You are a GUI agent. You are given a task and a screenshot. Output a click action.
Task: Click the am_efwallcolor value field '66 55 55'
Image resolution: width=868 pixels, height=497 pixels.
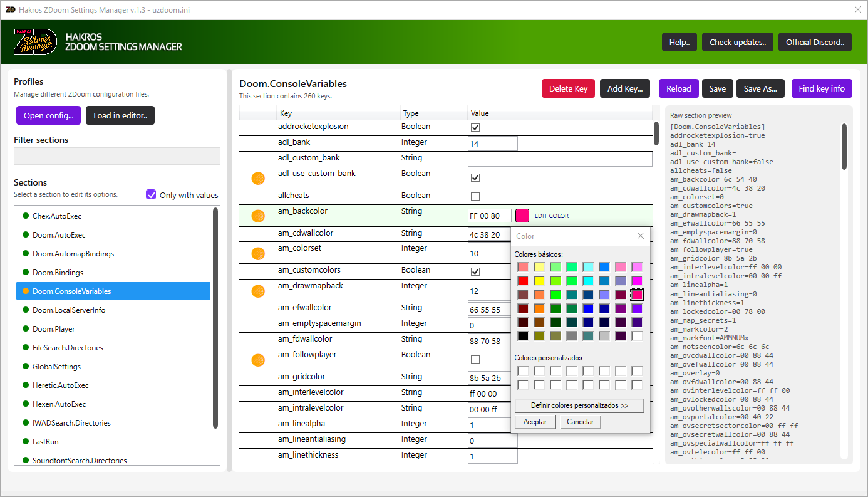(490, 310)
